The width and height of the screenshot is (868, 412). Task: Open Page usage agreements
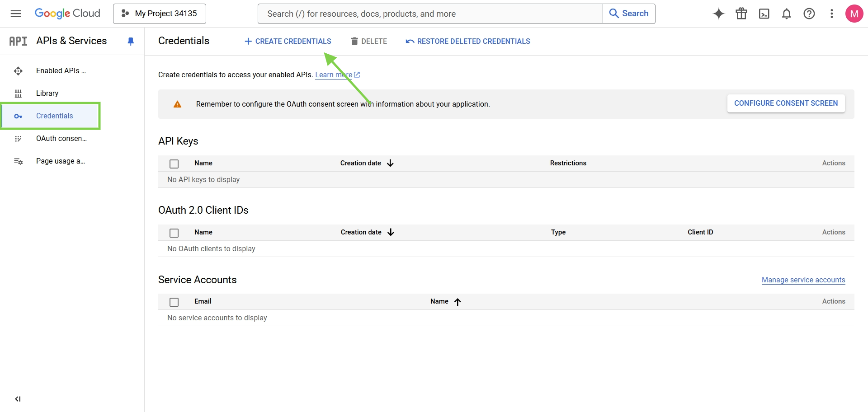click(x=61, y=161)
